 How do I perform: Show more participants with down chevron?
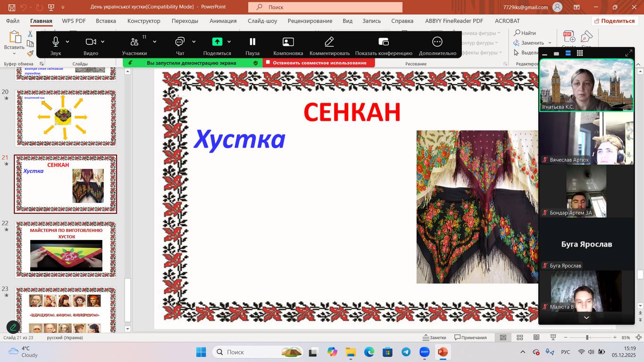[x=586, y=318]
